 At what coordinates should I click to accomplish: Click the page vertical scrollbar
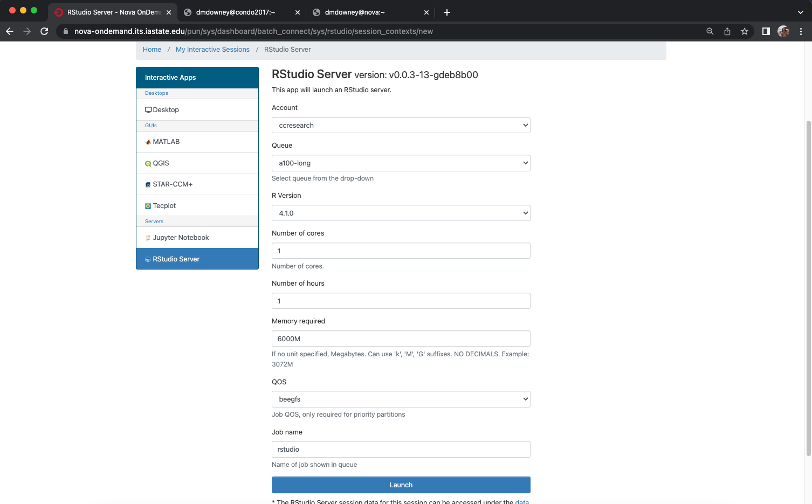pos(808,288)
